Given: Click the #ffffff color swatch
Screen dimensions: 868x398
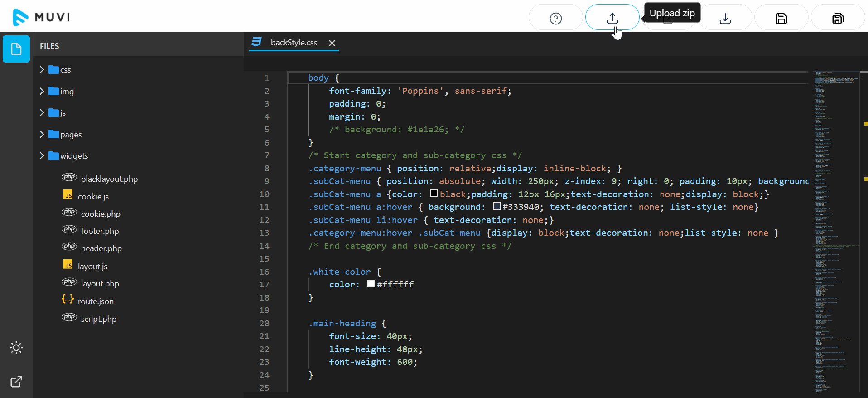Looking at the screenshot, I should pos(371,284).
